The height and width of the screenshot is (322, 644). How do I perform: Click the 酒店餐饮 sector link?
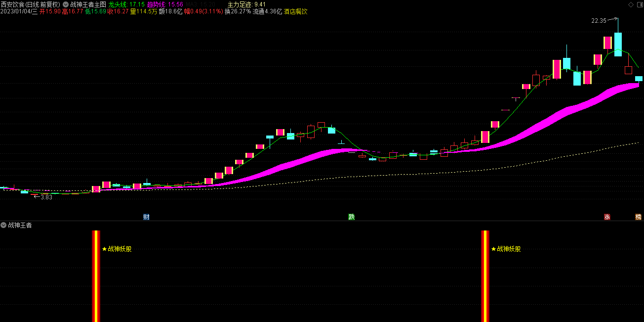tap(295, 11)
